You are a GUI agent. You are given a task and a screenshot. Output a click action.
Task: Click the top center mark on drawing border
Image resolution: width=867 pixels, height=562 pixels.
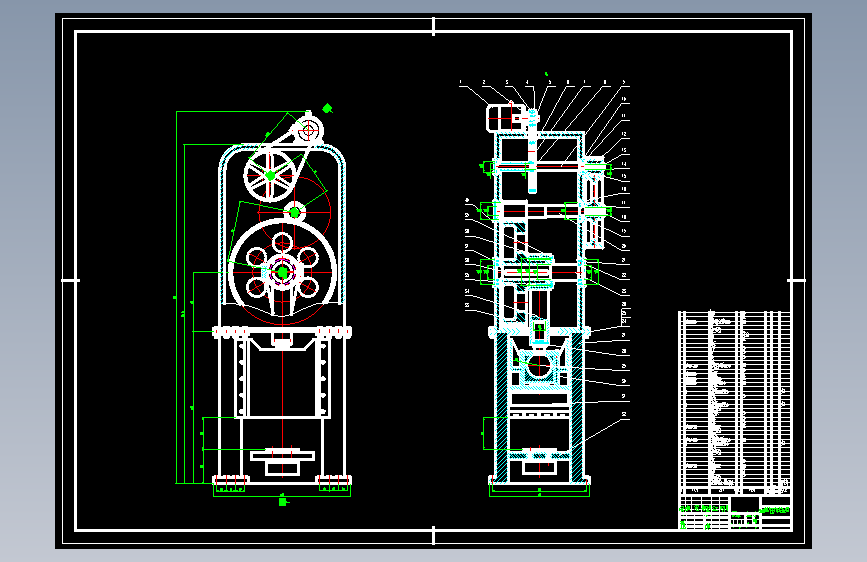pos(434,26)
